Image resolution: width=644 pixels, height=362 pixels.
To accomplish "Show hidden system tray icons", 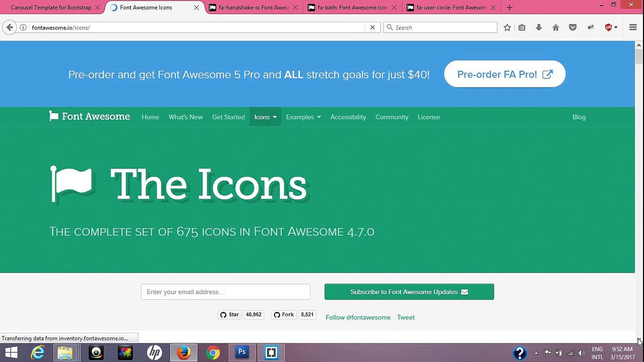I will (536, 353).
